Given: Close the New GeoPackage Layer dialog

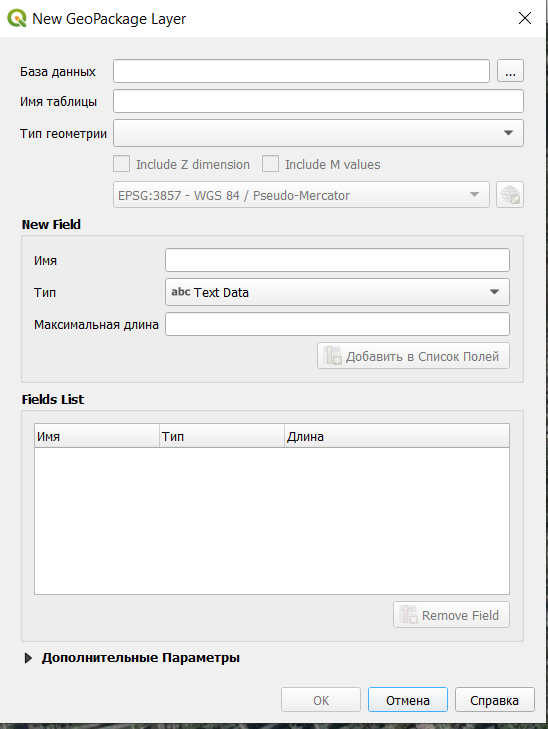Looking at the screenshot, I should tap(525, 18).
